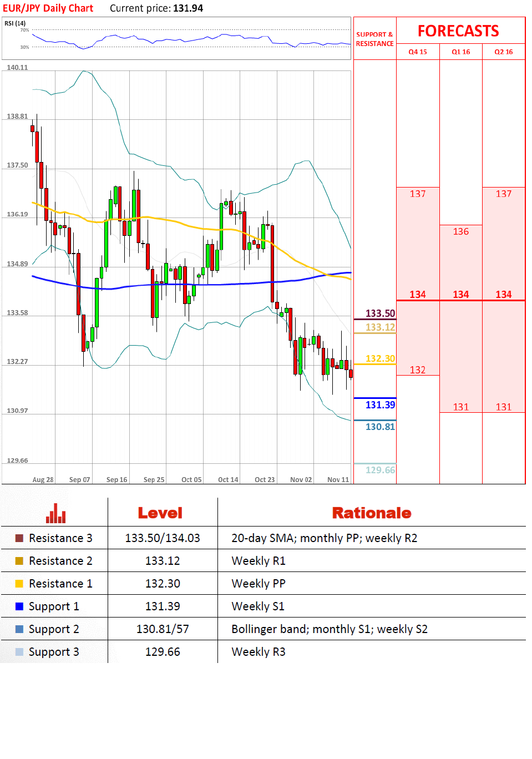Click the Sep 25 date axis label
The image size is (532, 759).
tap(154, 479)
